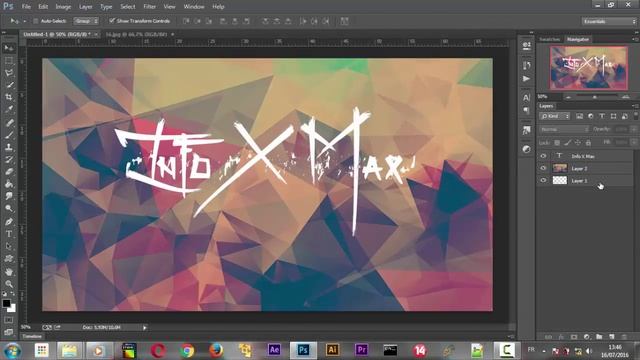The height and width of the screenshot is (360, 640).
Task: Click the lock transparent pixels icon
Action: 557,142
